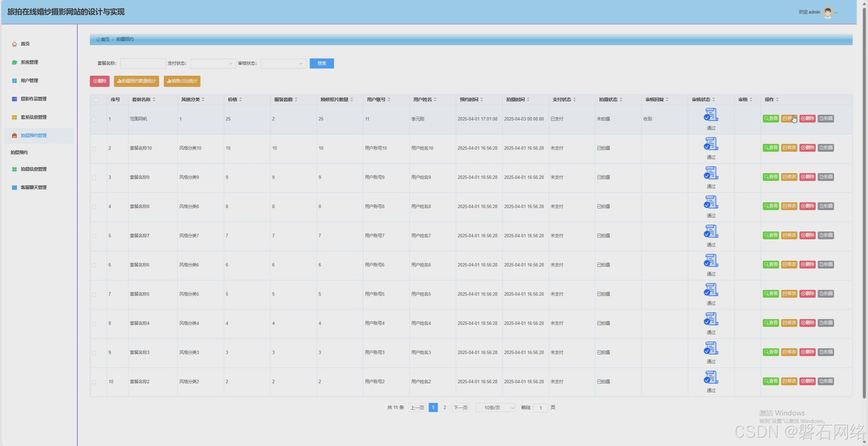Click the 客服聊天管理 sidebar icon
The width and height of the screenshot is (868, 446).
(14, 187)
